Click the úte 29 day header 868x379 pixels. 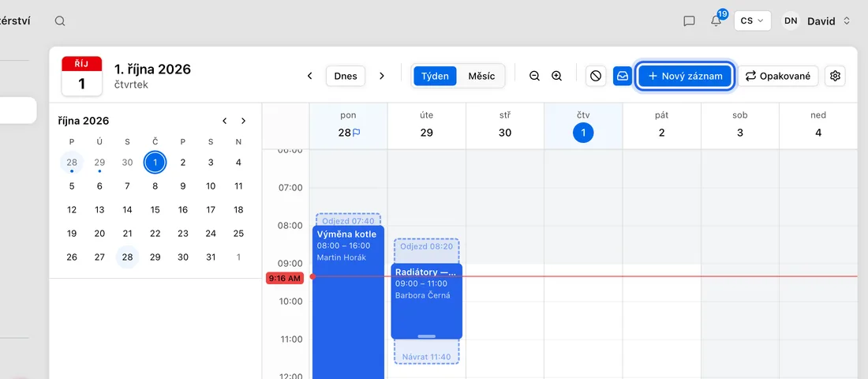point(427,126)
